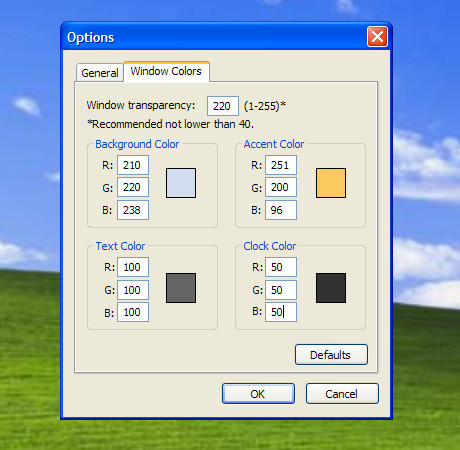Click the 'Accent Color' group label
Viewport: 460px width, 450px height.
274,144
